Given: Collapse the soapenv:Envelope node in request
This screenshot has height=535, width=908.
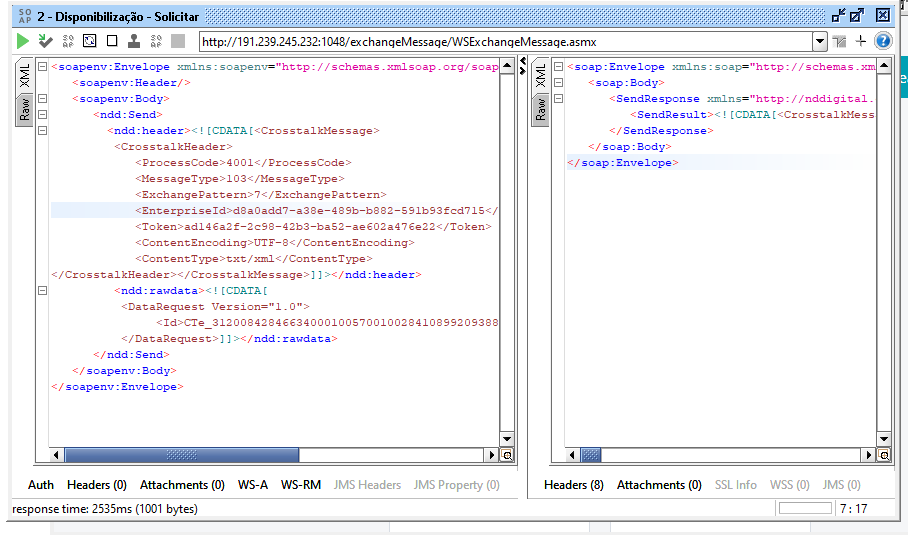Looking at the screenshot, I should [x=42, y=67].
